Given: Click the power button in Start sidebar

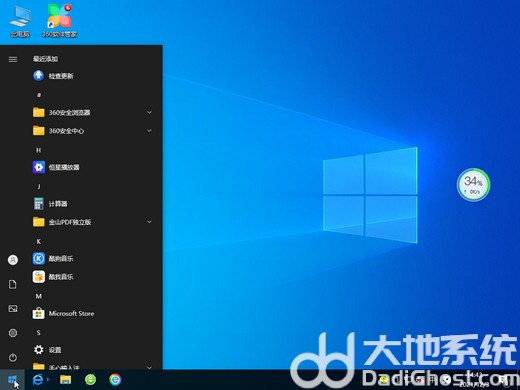Looking at the screenshot, I should click(13, 357).
